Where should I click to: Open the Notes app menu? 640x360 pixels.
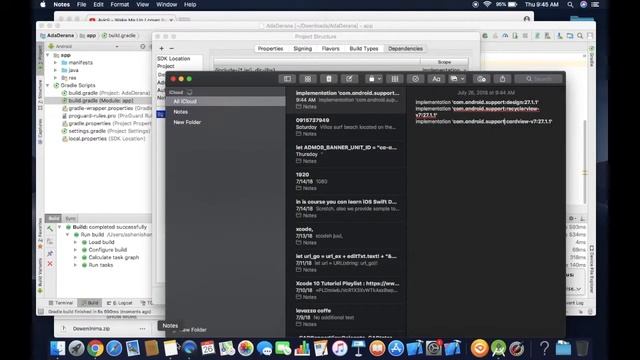tap(62, 4)
